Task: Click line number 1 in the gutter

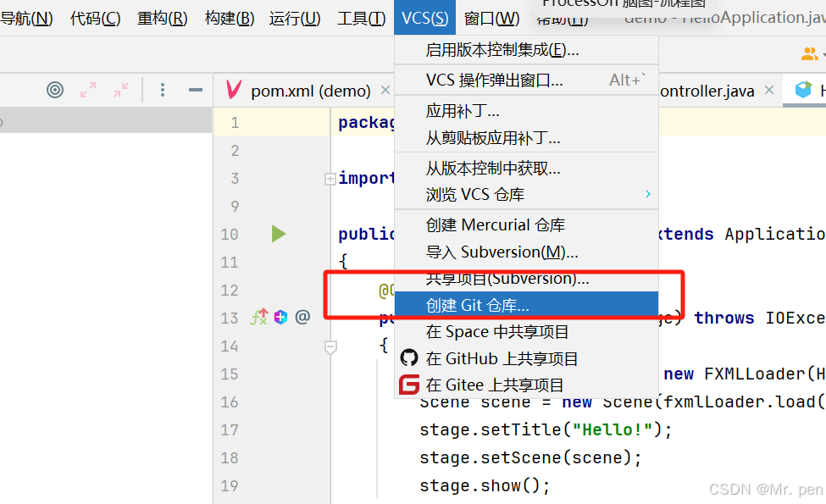Action: pyautogui.click(x=235, y=123)
